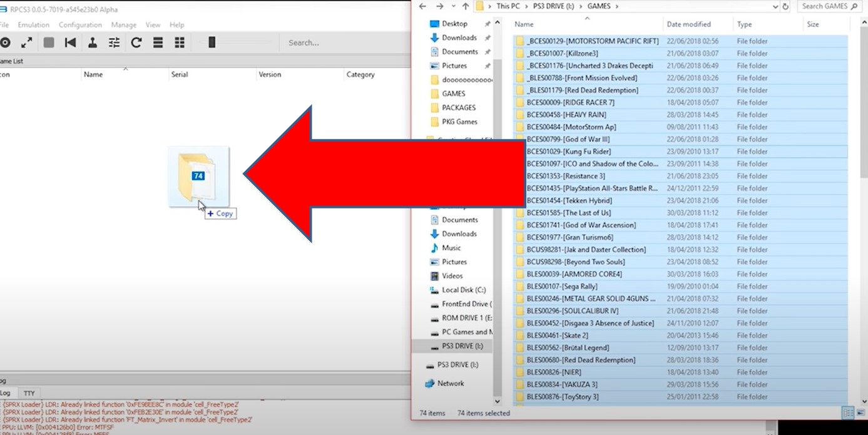The width and height of the screenshot is (868, 435).
Task: Open the 'PKG Games' folder in sidebar
Action: click(459, 122)
